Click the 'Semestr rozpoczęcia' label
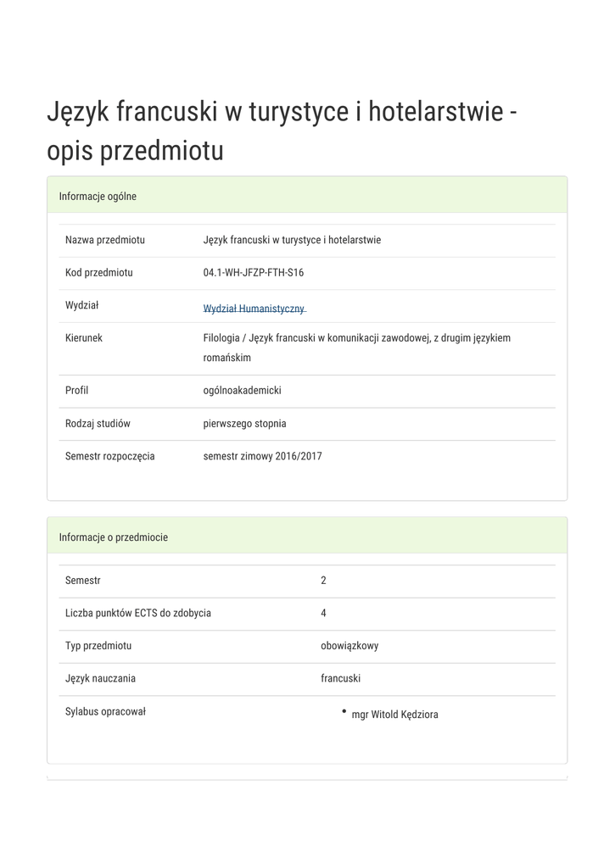 click(x=109, y=456)
